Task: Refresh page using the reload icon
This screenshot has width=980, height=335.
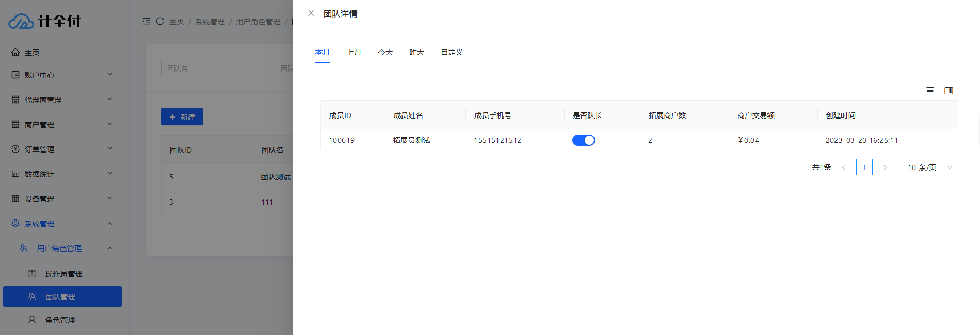Action: pos(160,21)
